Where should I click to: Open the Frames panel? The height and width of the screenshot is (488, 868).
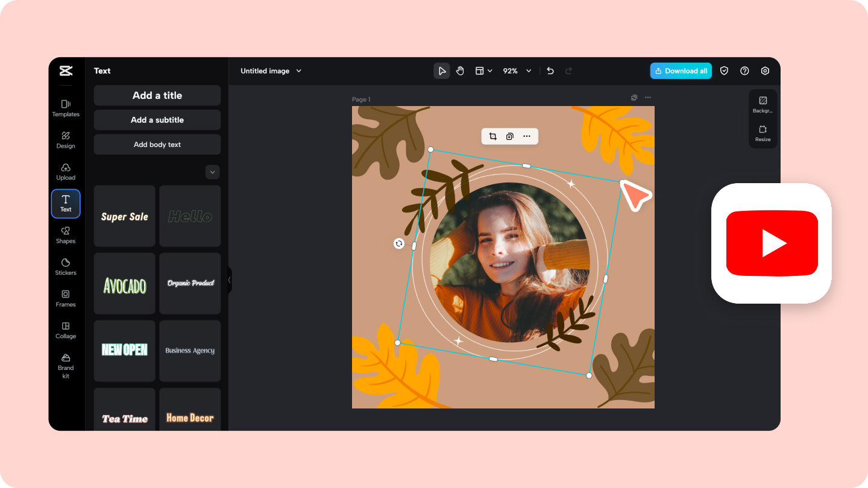[x=66, y=299]
